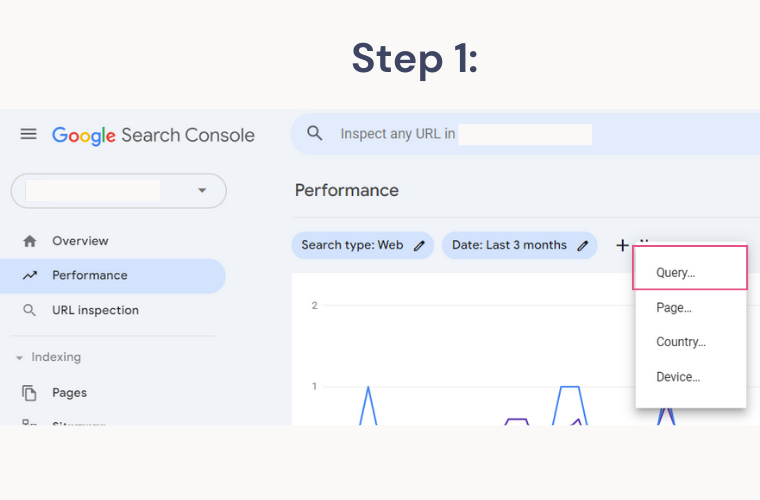Viewport: 760px width, 500px height.
Task: Choose Country... from the filter menu
Action: pyautogui.click(x=690, y=342)
